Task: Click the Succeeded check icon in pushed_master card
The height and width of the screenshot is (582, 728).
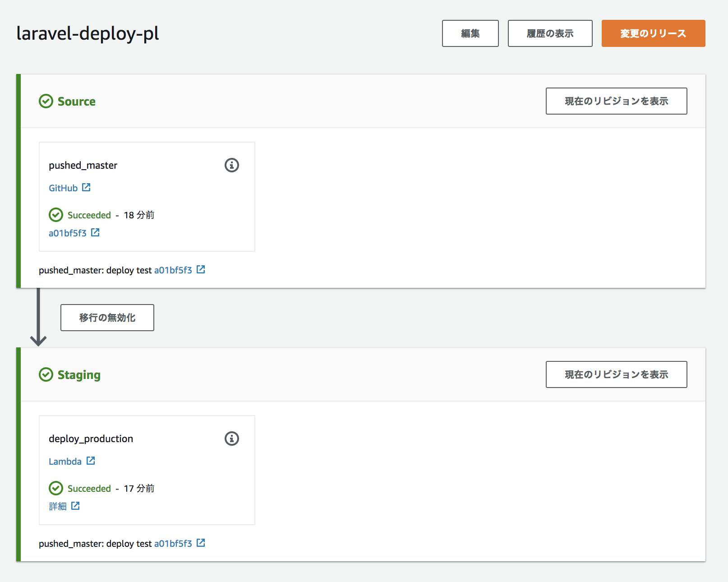Action: tap(55, 215)
